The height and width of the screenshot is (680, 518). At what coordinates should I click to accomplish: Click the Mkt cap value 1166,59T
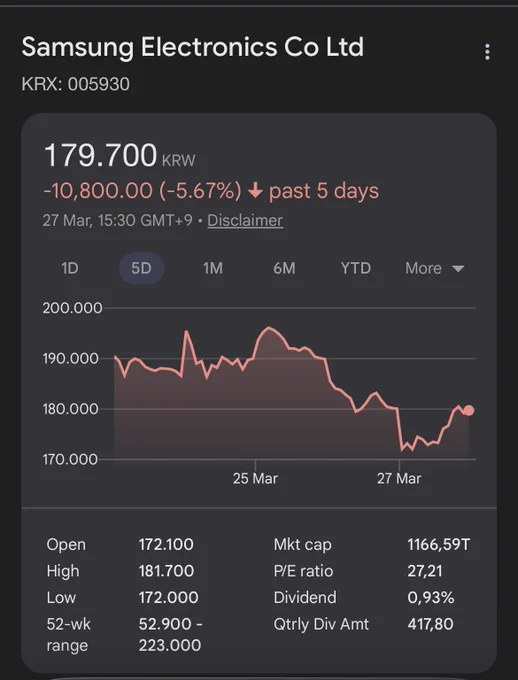pos(438,544)
